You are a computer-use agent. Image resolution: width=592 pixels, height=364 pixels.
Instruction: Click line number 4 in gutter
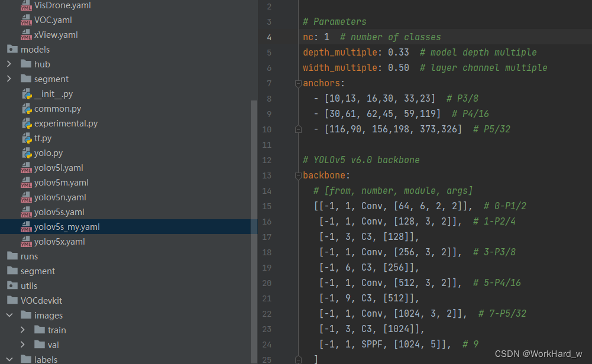pyautogui.click(x=269, y=37)
